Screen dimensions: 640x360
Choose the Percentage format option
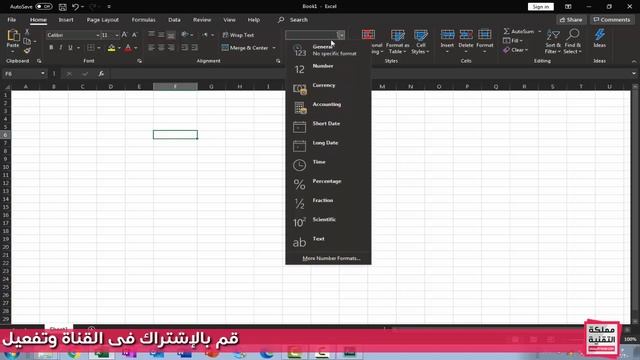pyautogui.click(x=328, y=184)
